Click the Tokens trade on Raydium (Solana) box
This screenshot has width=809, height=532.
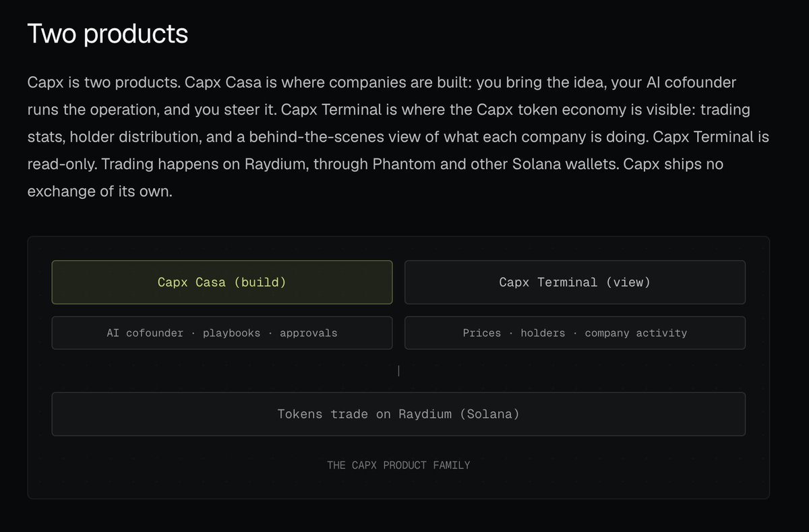(x=398, y=414)
